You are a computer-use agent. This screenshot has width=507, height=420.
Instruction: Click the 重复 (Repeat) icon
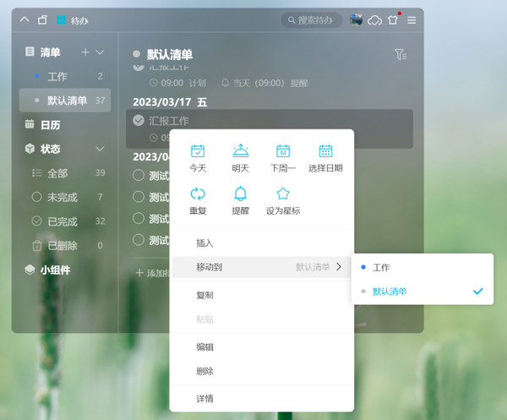pyautogui.click(x=198, y=194)
